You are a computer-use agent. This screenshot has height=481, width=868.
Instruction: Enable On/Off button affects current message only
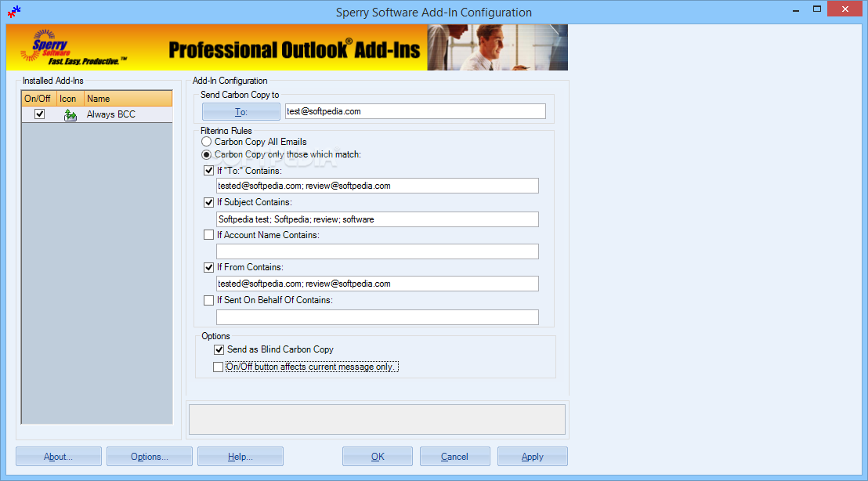coord(218,367)
